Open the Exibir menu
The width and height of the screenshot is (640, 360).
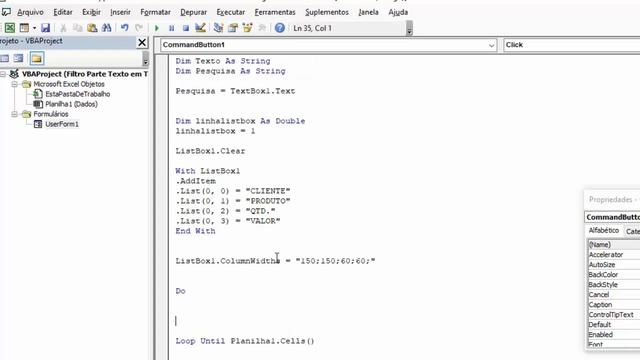point(91,12)
